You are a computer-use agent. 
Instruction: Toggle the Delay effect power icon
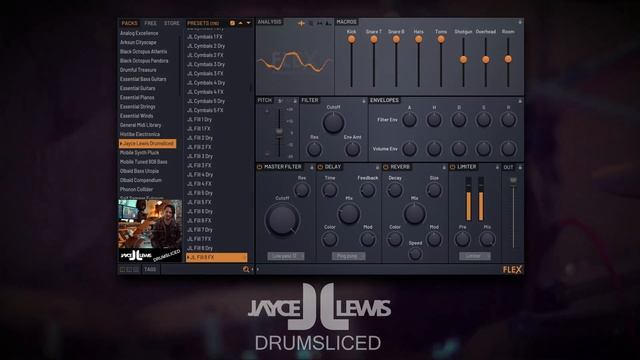pos(320,167)
